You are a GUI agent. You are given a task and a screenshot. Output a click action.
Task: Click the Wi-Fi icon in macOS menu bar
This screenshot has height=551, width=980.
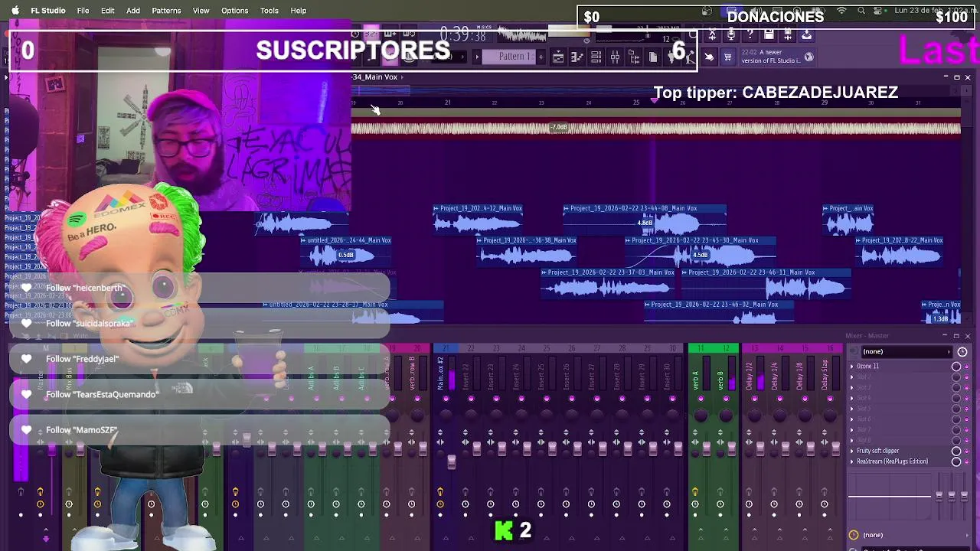[x=841, y=11]
